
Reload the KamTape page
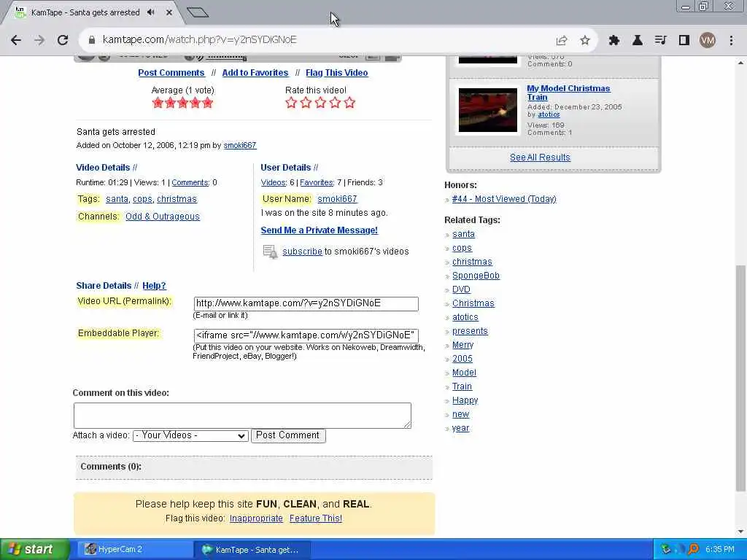(63, 40)
